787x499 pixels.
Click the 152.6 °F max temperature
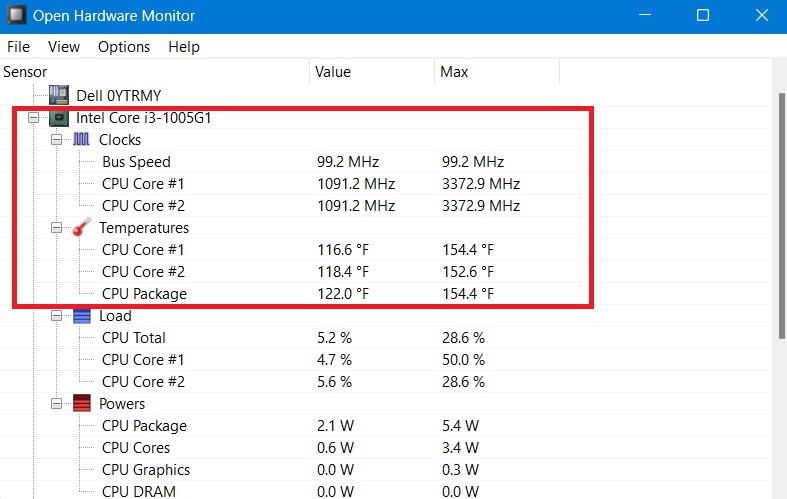[x=468, y=272]
